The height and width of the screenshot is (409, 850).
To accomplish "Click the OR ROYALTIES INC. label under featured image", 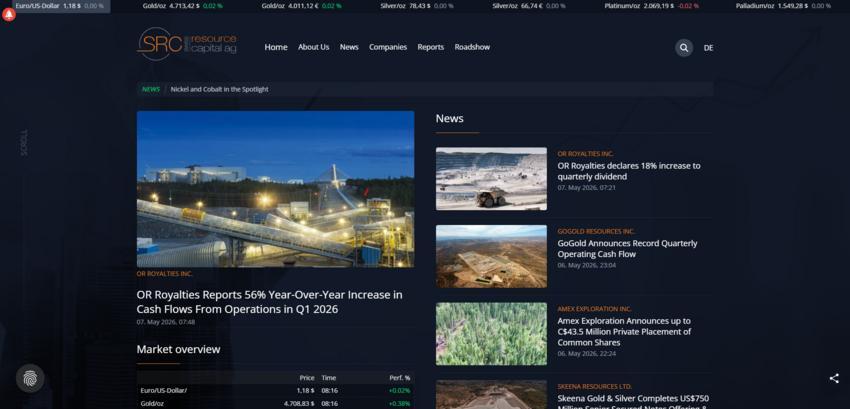I will [164, 274].
